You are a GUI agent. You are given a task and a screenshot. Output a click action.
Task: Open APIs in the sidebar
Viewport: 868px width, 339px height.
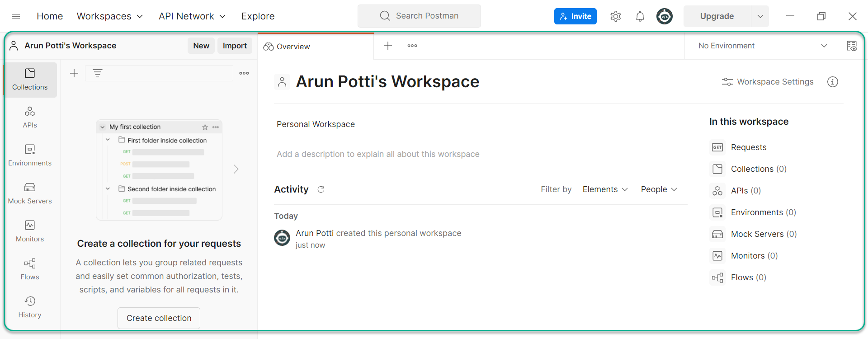click(30, 118)
